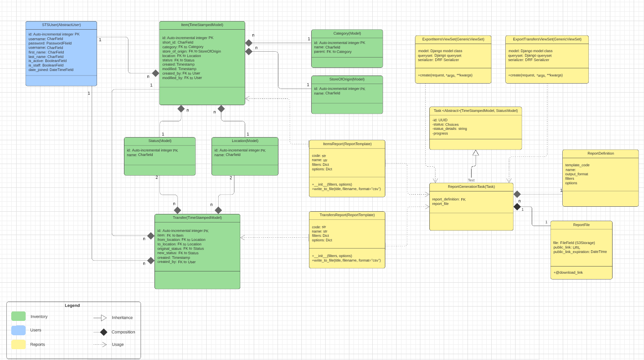
Task: Select the ExportTransfersViewSet class header
Action: pos(547,39)
